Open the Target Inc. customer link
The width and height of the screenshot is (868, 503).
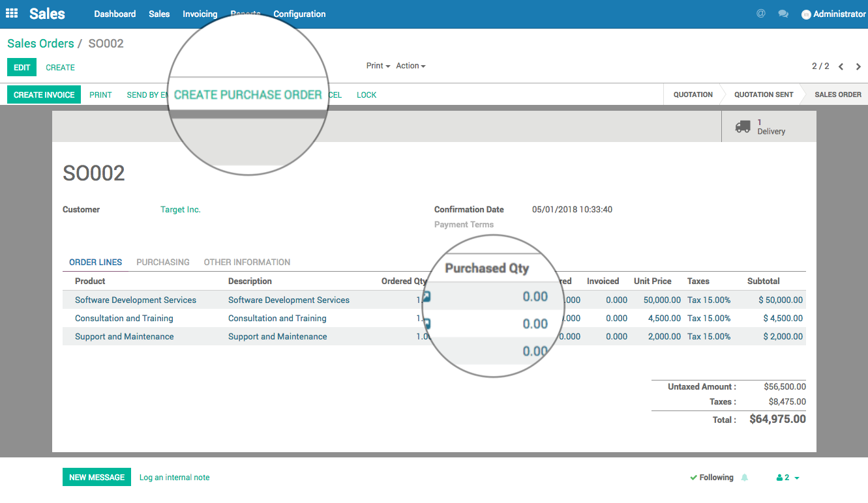(181, 210)
